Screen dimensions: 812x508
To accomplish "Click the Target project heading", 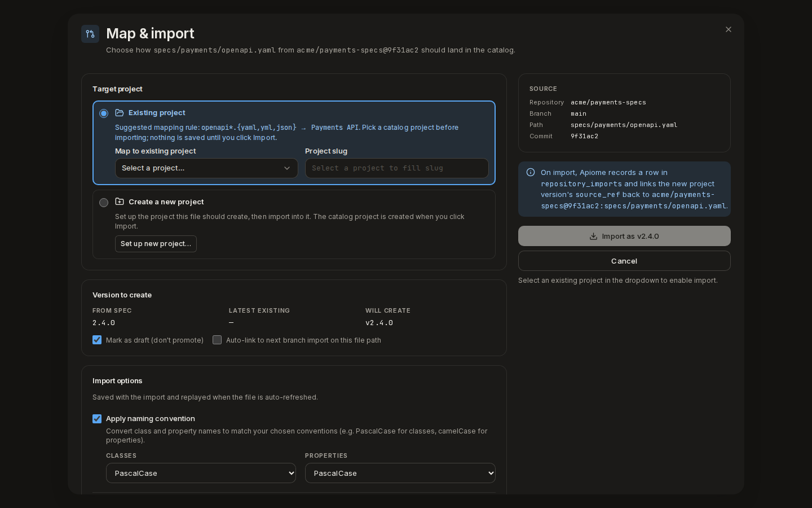I will [117, 89].
